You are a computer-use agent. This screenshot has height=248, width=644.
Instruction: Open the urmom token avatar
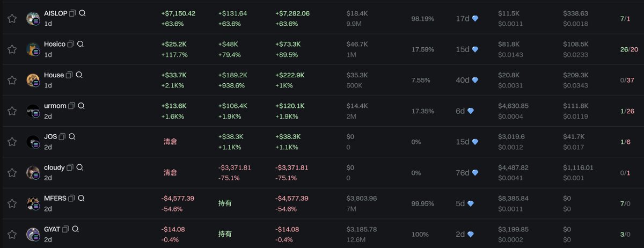point(33,111)
